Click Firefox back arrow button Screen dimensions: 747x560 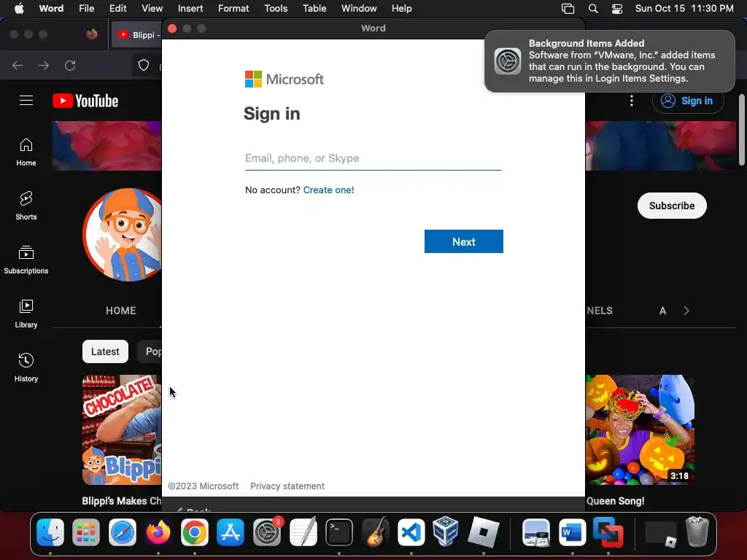pos(18,65)
